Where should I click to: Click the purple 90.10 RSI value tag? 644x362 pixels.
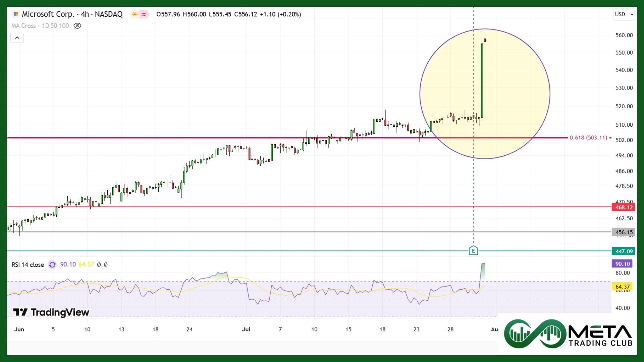(x=622, y=264)
